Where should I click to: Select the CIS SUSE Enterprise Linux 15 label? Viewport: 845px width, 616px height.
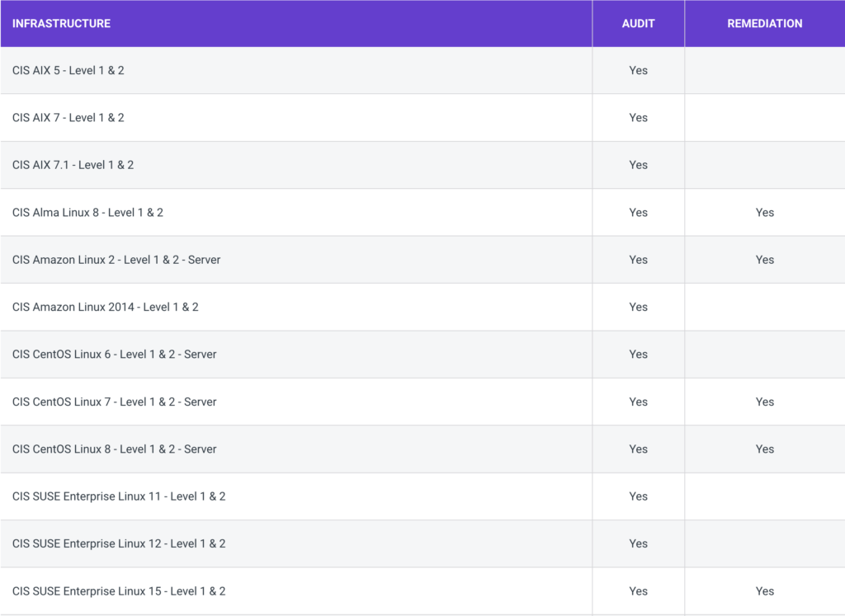119,591
